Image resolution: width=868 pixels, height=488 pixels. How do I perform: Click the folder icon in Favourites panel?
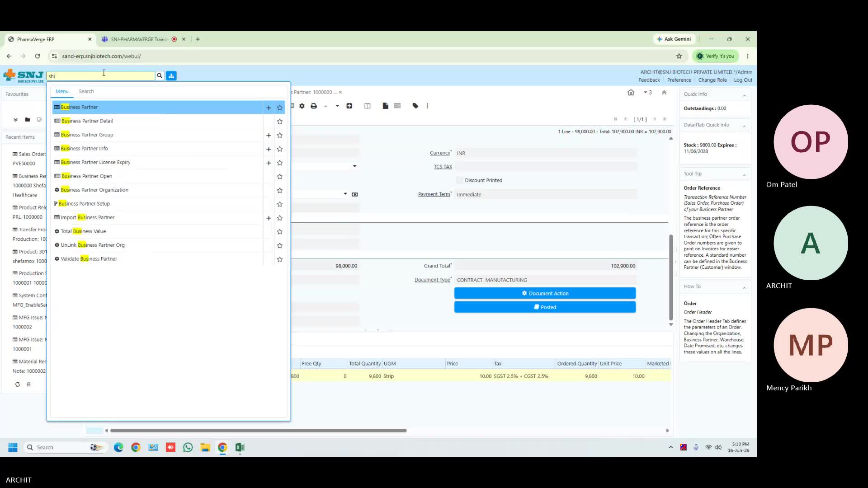coord(28,120)
